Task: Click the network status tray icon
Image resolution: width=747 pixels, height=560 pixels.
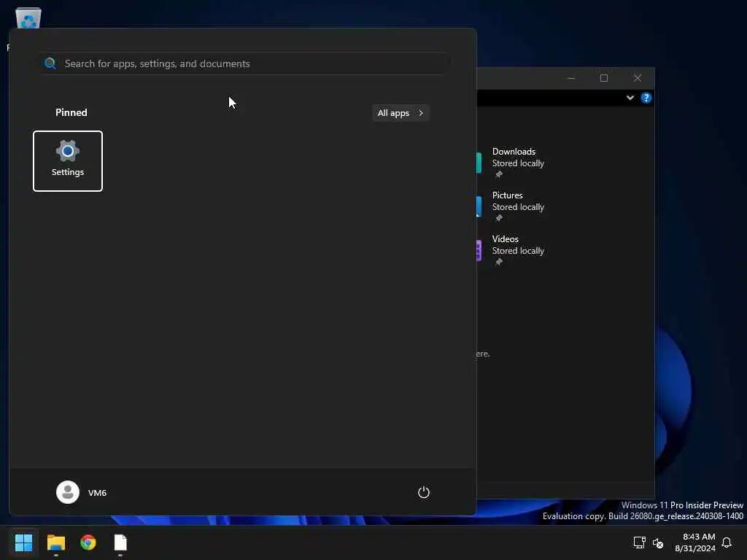Action: point(639,542)
